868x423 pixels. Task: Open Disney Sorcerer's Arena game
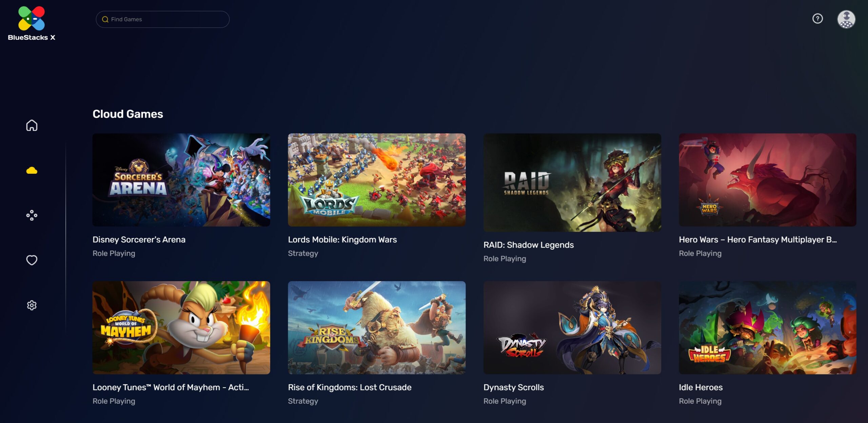tap(181, 180)
